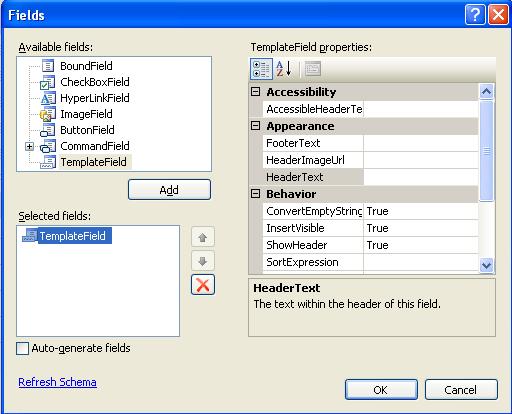Add the highlighted field with Add button
This screenshot has width=512, height=414.
click(x=169, y=190)
